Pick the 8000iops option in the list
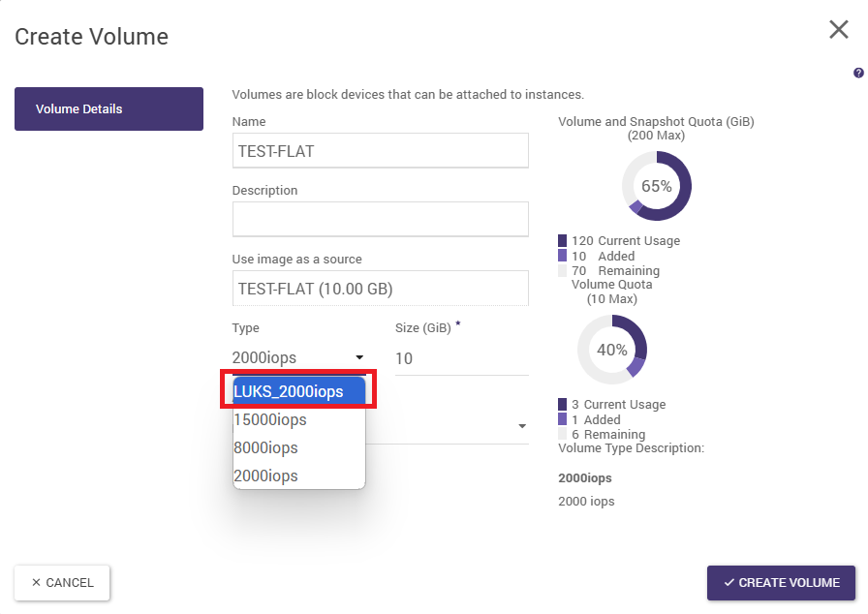 point(298,447)
